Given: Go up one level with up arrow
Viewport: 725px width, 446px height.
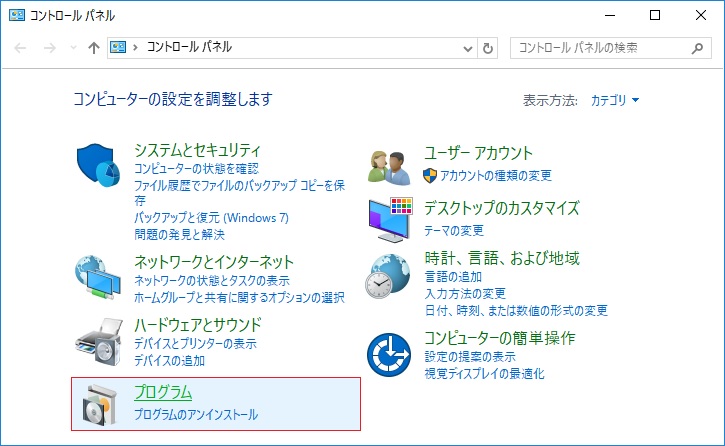Looking at the screenshot, I should [94, 48].
